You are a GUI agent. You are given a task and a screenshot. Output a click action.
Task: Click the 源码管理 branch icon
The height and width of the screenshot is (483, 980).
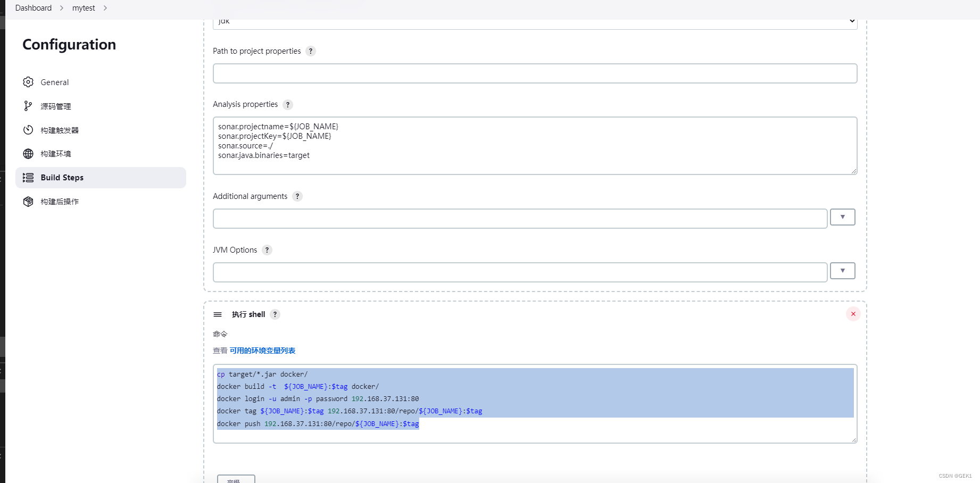pos(28,106)
